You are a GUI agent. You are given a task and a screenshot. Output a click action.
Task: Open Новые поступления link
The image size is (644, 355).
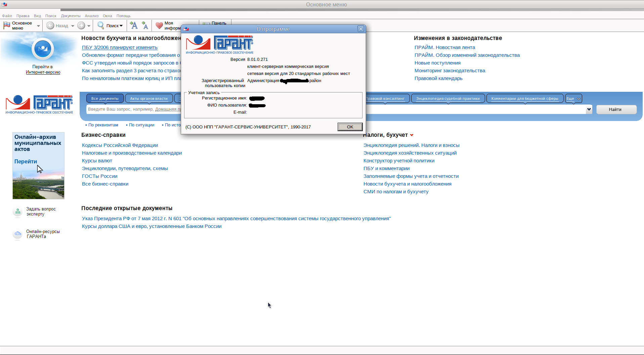pos(438,63)
